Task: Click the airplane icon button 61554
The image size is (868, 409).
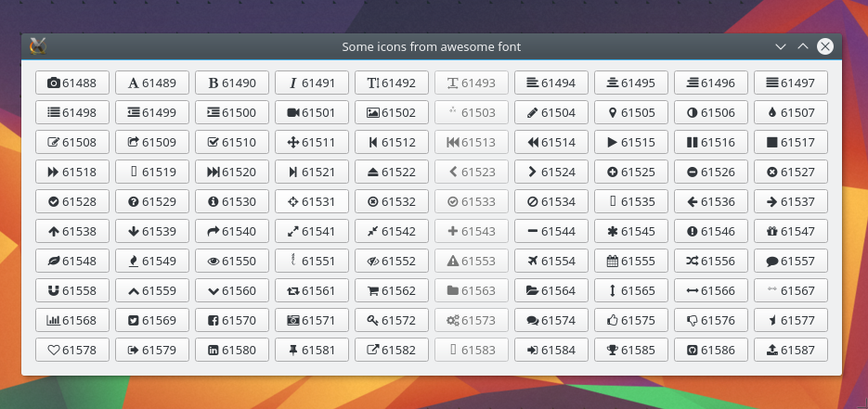Action: click(x=551, y=262)
